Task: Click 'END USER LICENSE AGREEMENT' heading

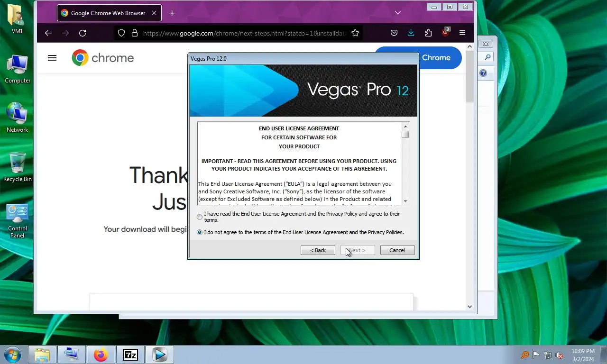Action: tap(299, 128)
